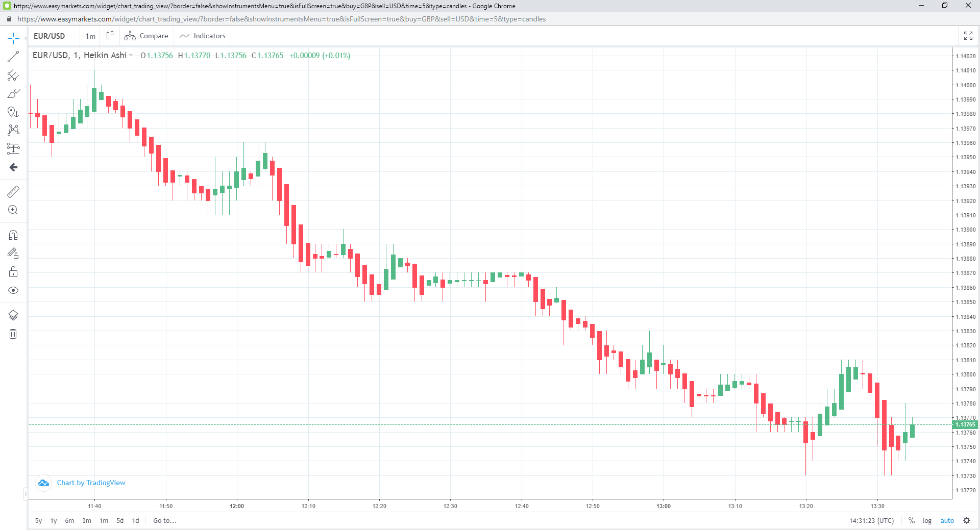This screenshot has height=530, width=980.
Task: Select the 1d date range
Action: [135, 521]
